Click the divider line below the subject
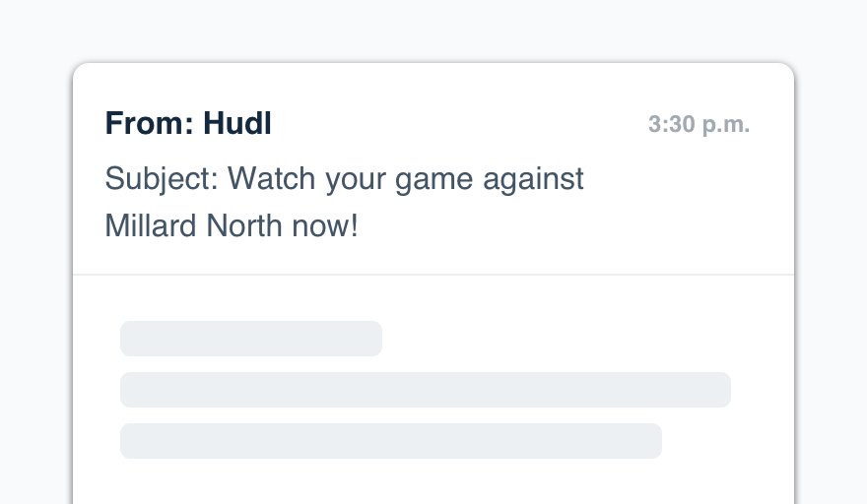Image resolution: width=867 pixels, height=504 pixels. click(x=433, y=274)
